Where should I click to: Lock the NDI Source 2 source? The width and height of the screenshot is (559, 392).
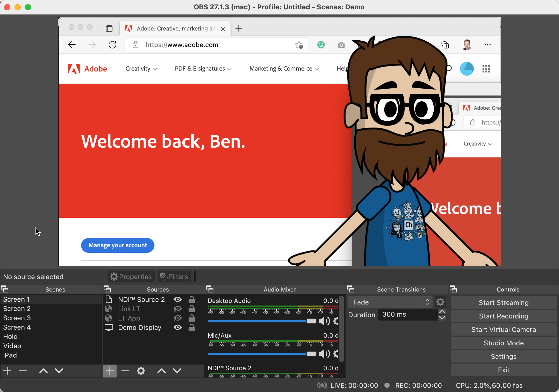click(x=192, y=299)
